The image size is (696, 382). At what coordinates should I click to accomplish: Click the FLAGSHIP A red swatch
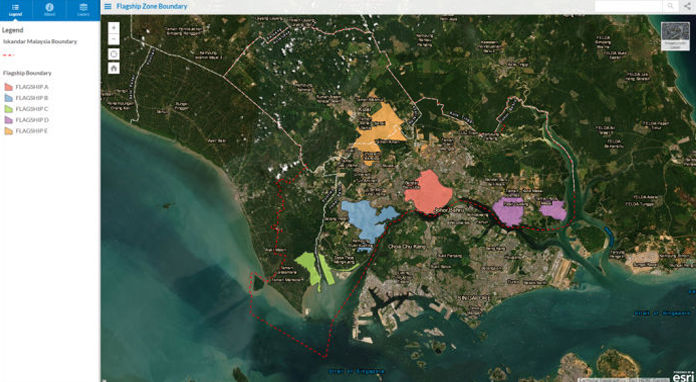pyautogui.click(x=8, y=87)
